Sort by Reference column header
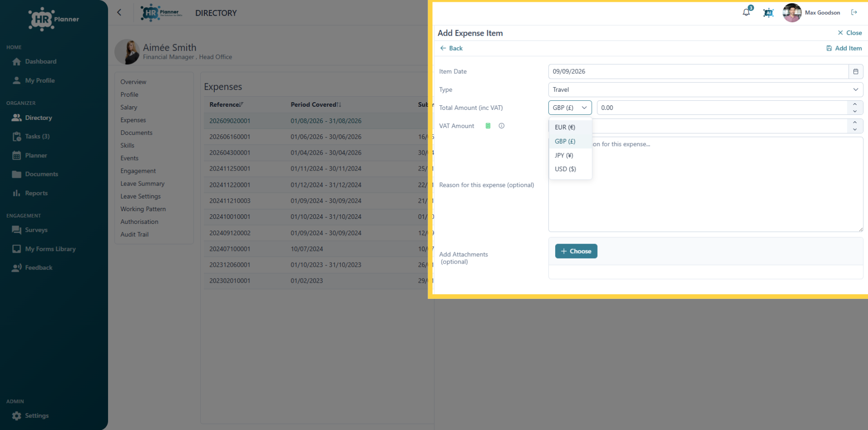The width and height of the screenshot is (868, 430). pyautogui.click(x=226, y=104)
